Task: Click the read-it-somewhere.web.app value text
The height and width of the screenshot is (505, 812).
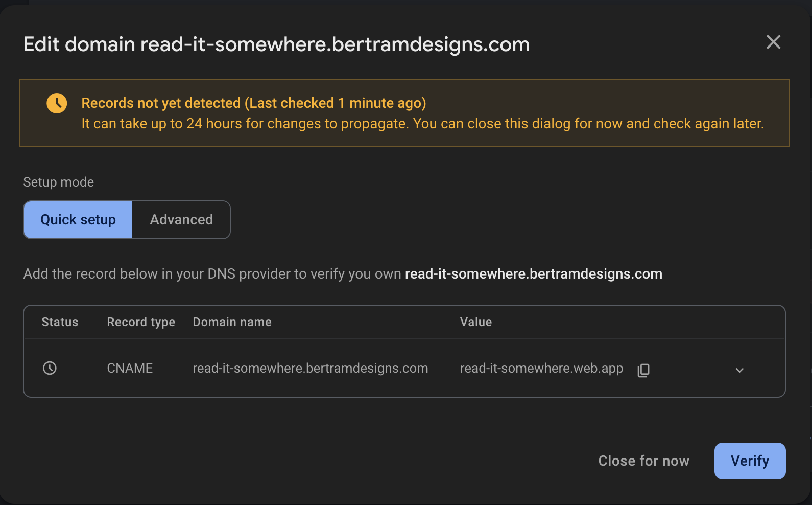Action: pyautogui.click(x=541, y=368)
